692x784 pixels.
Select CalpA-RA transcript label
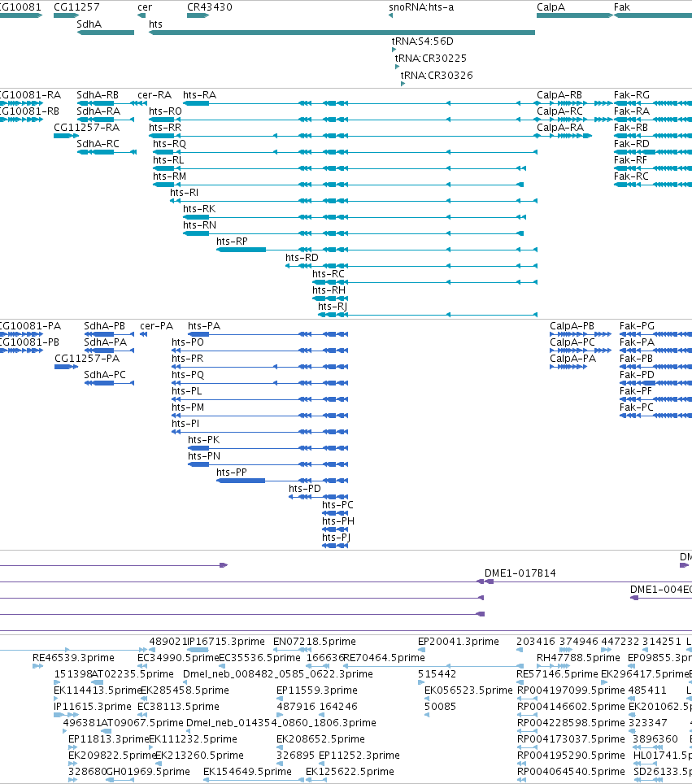560,128
